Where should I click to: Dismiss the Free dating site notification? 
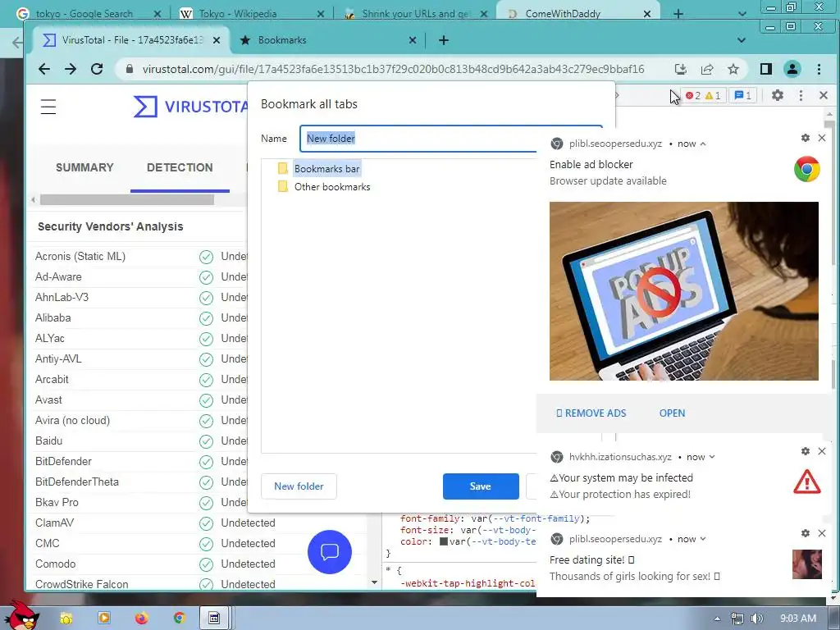click(822, 533)
